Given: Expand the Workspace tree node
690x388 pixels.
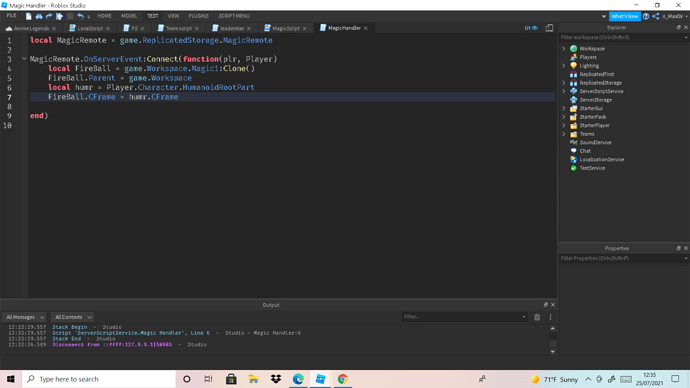Looking at the screenshot, I should [x=564, y=48].
